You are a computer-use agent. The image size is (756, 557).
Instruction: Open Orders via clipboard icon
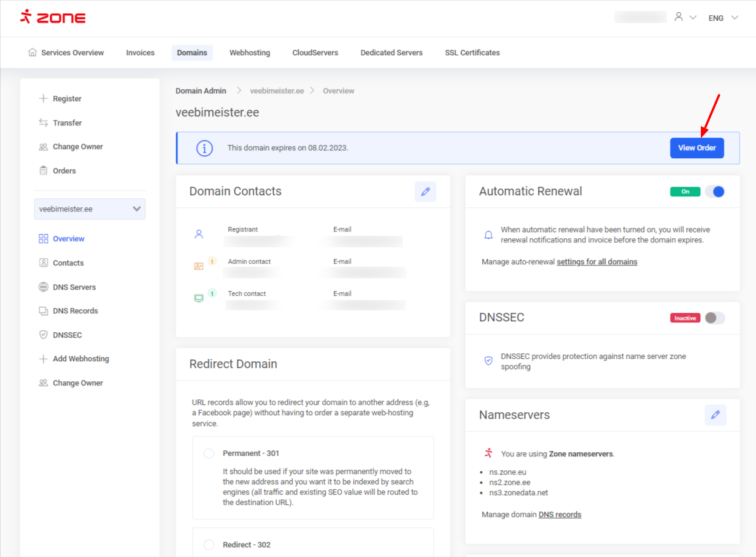tap(43, 171)
